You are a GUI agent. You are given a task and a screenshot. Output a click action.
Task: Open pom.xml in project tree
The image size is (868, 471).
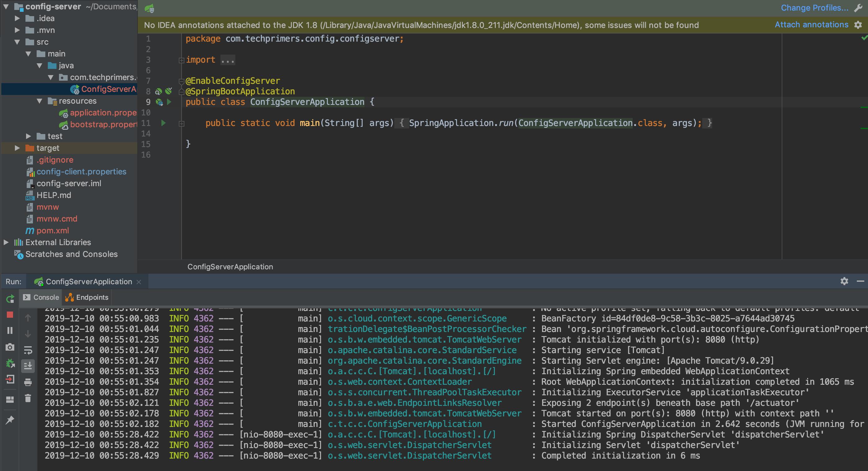[47, 230]
